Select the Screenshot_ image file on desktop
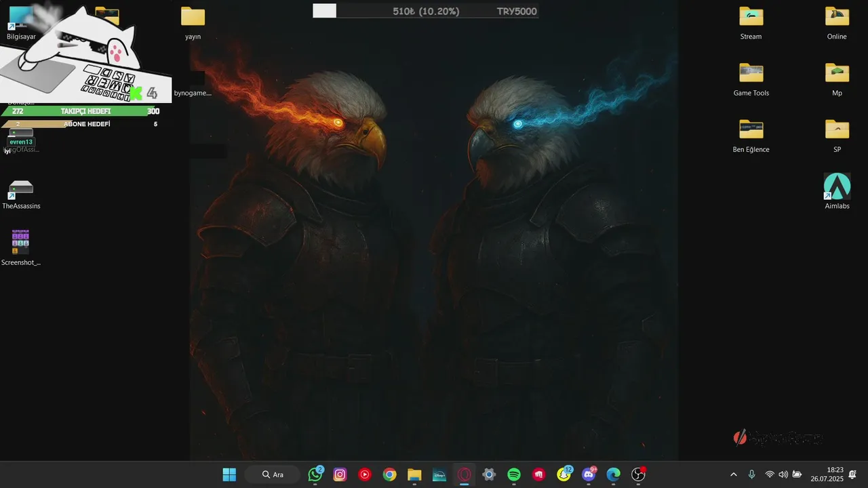 coord(21,247)
